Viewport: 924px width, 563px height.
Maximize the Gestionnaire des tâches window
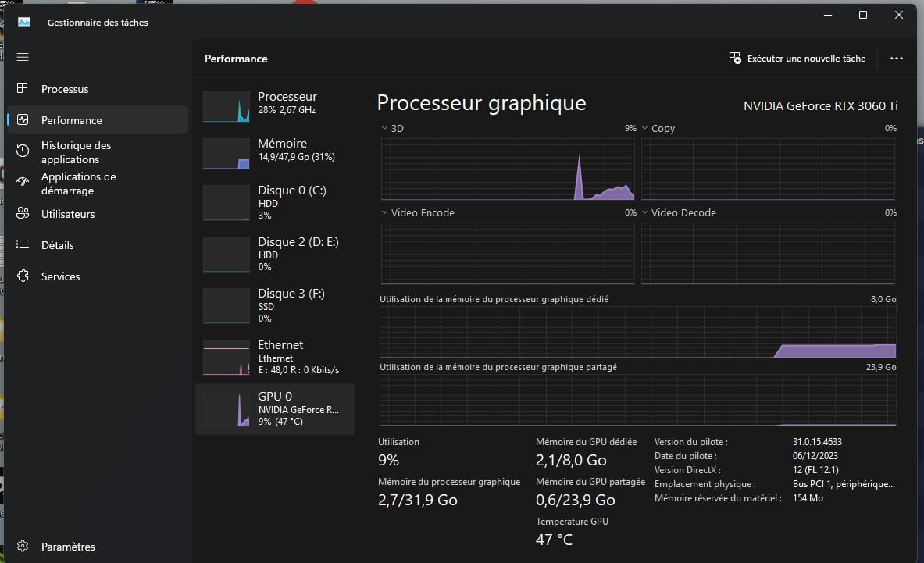coord(863,15)
